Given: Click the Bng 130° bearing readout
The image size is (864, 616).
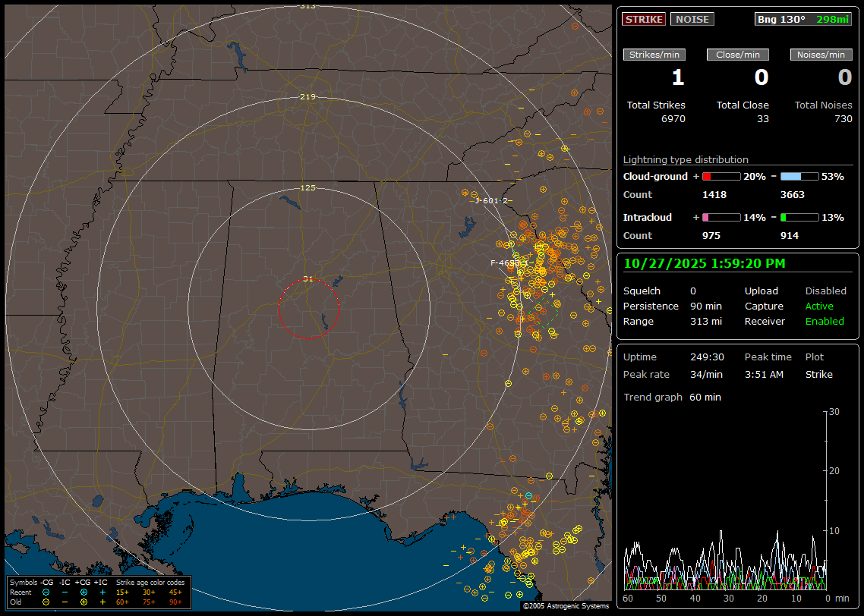Looking at the screenshot, I should pos(780,19).
